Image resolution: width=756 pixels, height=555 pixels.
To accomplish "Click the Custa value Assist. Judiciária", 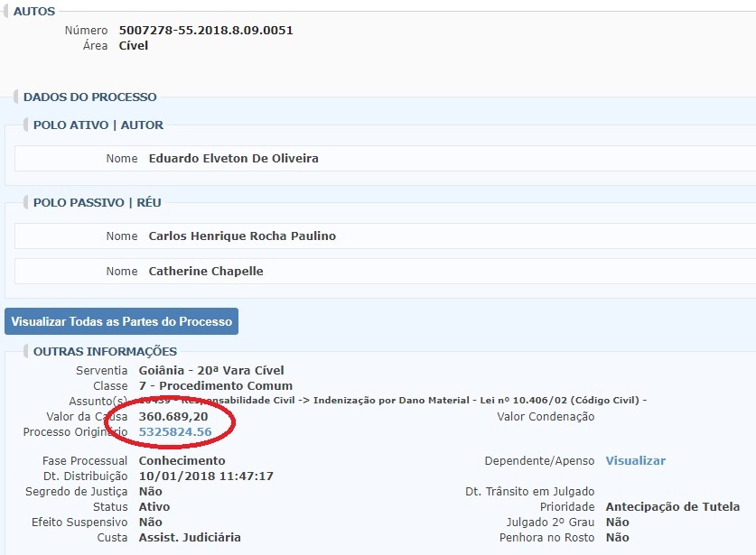I will pos(190,538).
